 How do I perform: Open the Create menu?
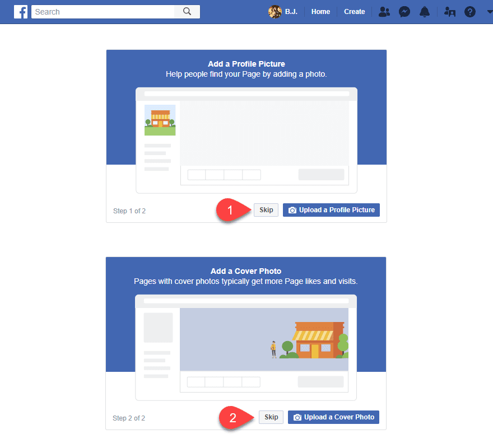355,11
